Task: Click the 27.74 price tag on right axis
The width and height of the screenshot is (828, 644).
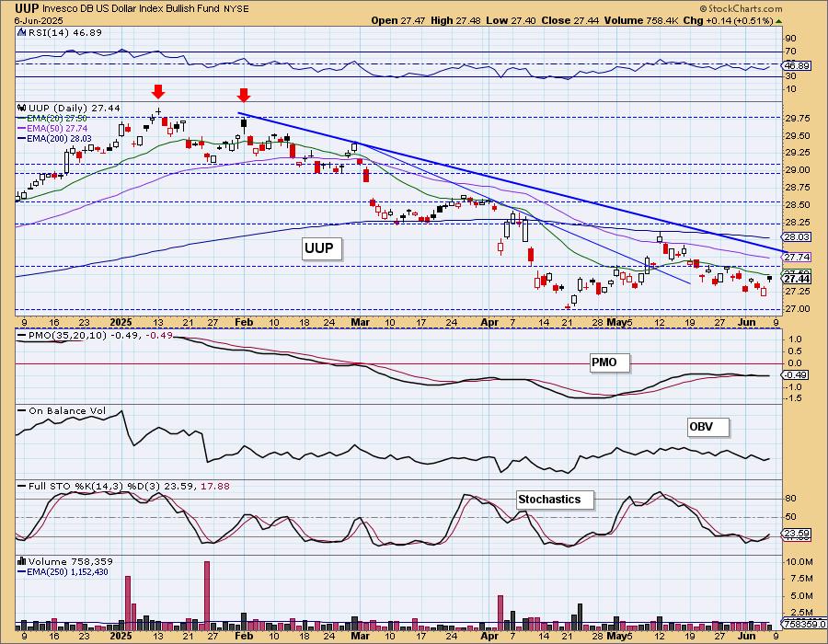Action: (797, 258)
